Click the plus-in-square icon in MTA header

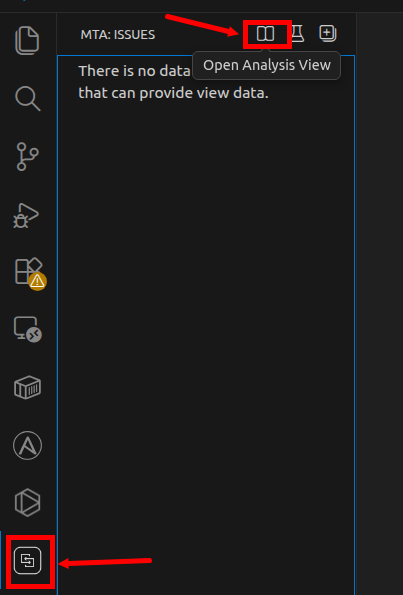[328, 33]
